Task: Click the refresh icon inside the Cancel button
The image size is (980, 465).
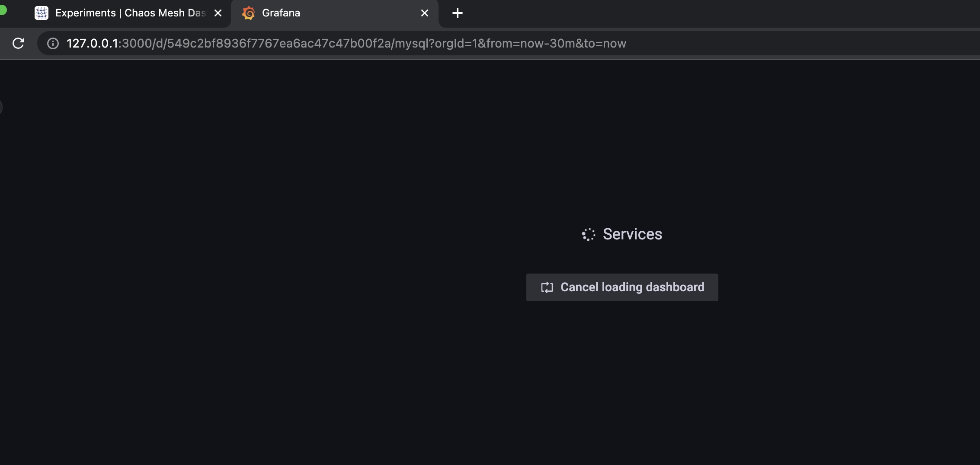Action: [x=547, y=287]
